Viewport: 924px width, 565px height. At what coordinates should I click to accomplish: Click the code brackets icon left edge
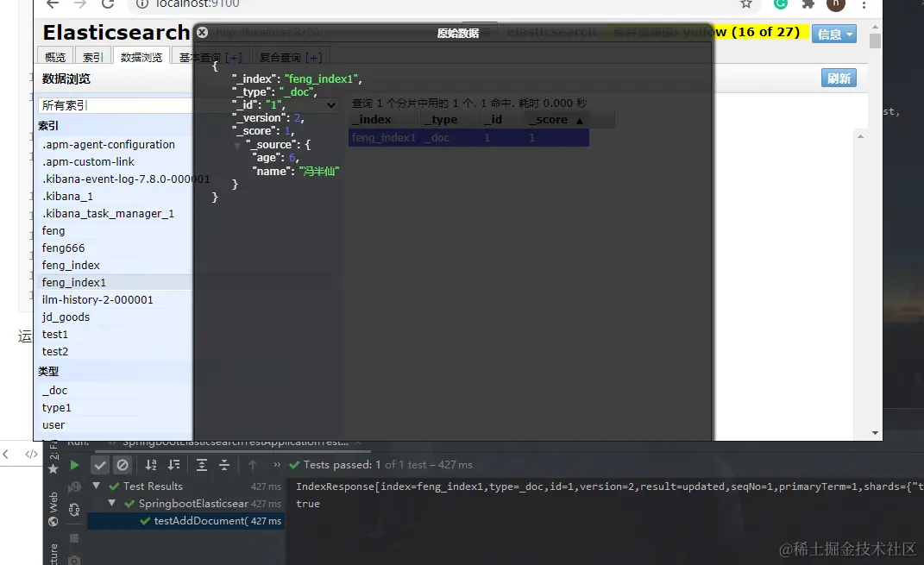tap(31, 455)
